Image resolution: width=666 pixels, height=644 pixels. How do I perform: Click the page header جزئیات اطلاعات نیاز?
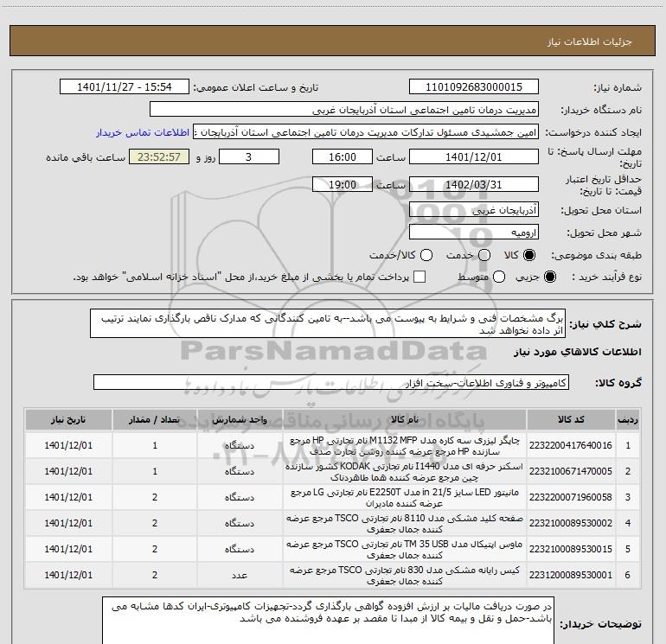click(x=590, y=41)
